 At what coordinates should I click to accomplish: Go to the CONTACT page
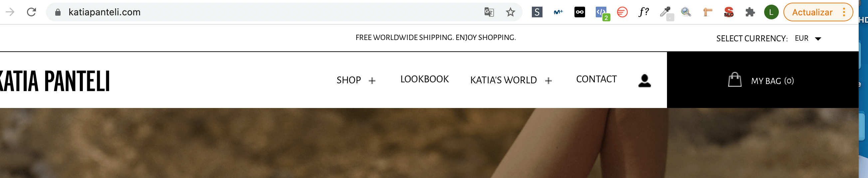(x=596, y=79)
